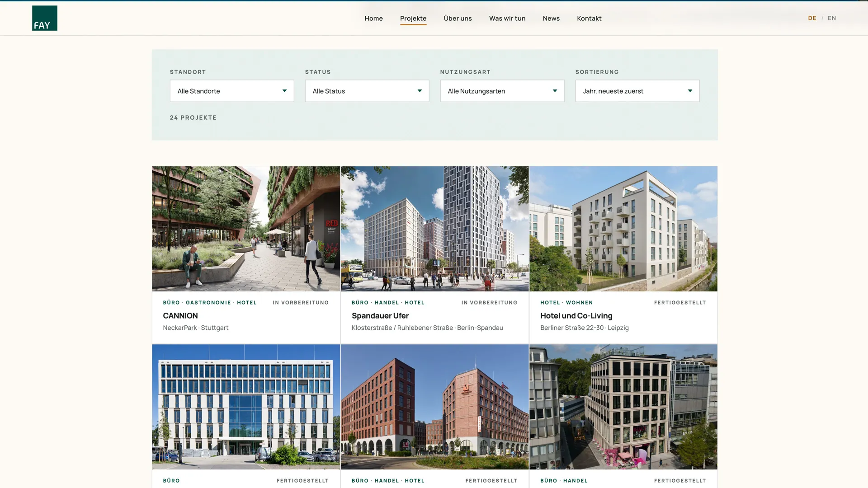Go to Über uns page

(x=458, y=19)
